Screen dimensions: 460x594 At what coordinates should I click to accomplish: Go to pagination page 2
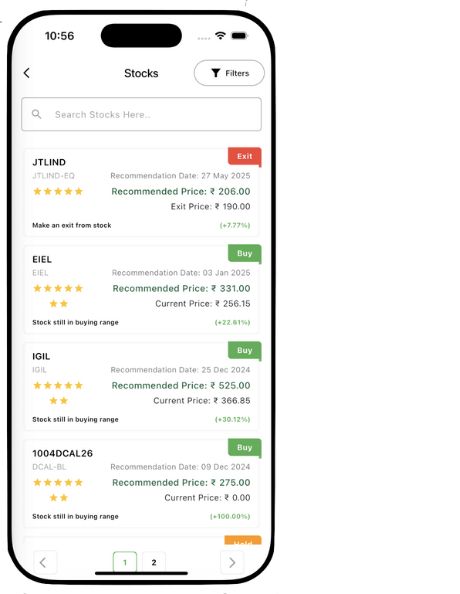coord(154,562)
